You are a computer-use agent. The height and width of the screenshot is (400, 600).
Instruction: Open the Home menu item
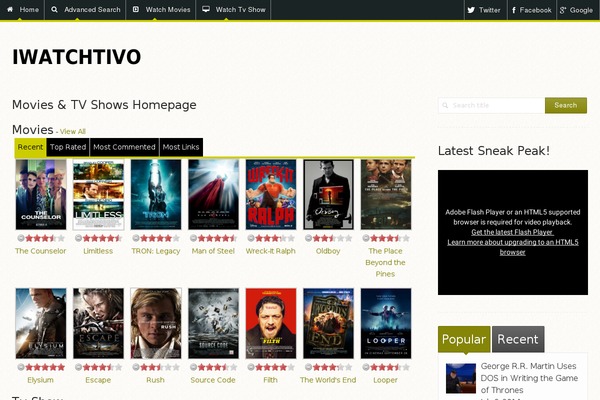click(x=22, y=10)
